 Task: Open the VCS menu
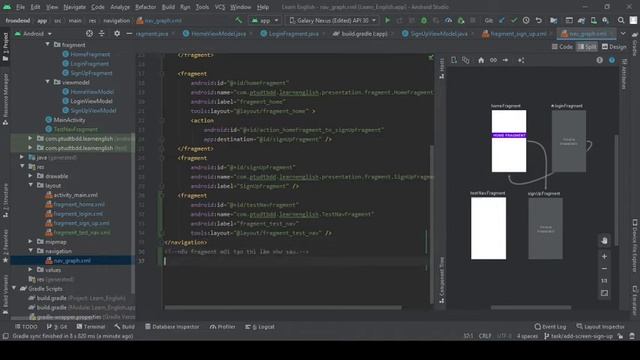click(220, 7)
